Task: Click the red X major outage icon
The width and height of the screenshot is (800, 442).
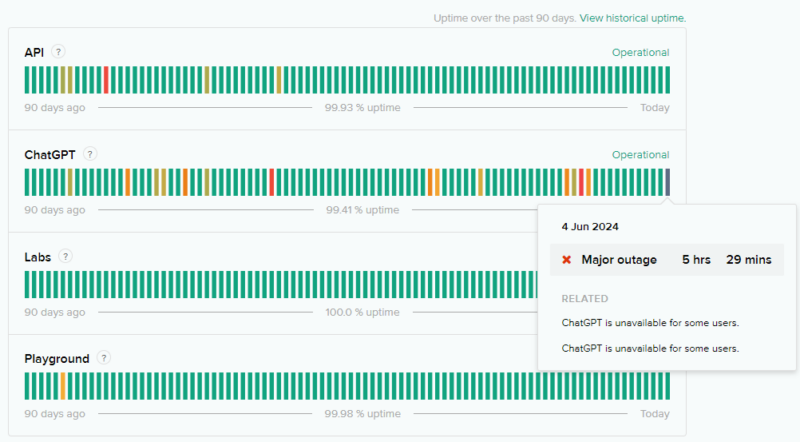Action: [566, 260]
